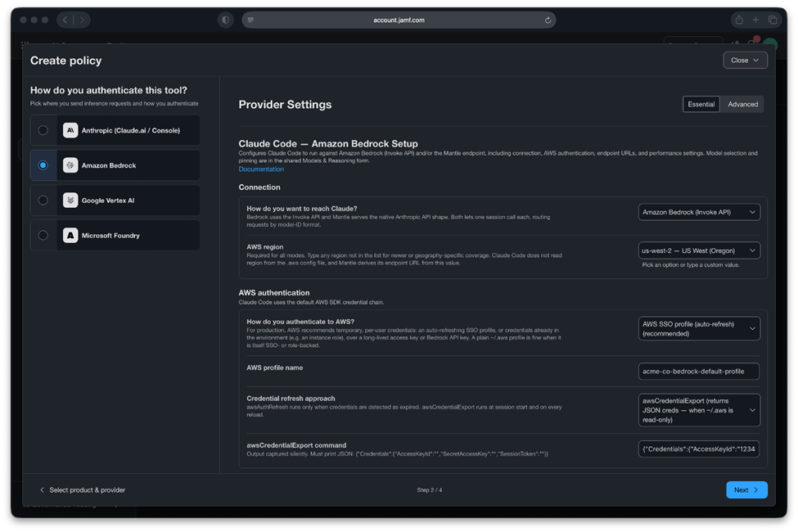Switch to the Advanced settings tab

pyautogui.click(x=742, y=105)
